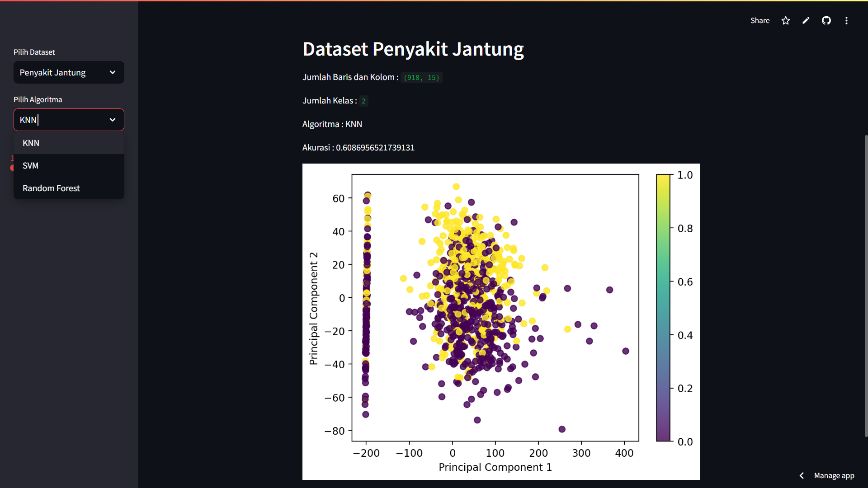Viewport: 868px width, 488px height.
Task: Click the page vertical scrollbar
Action: pyautogui.click(x=866, y=286)
